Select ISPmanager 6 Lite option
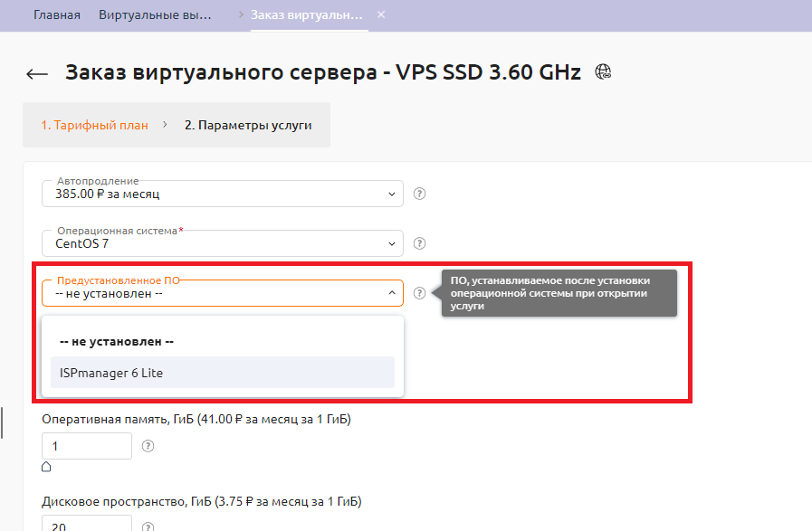Image resolution: width=812 pixels, height=531 pixels. pyautogui.click(x=223, y=372)
